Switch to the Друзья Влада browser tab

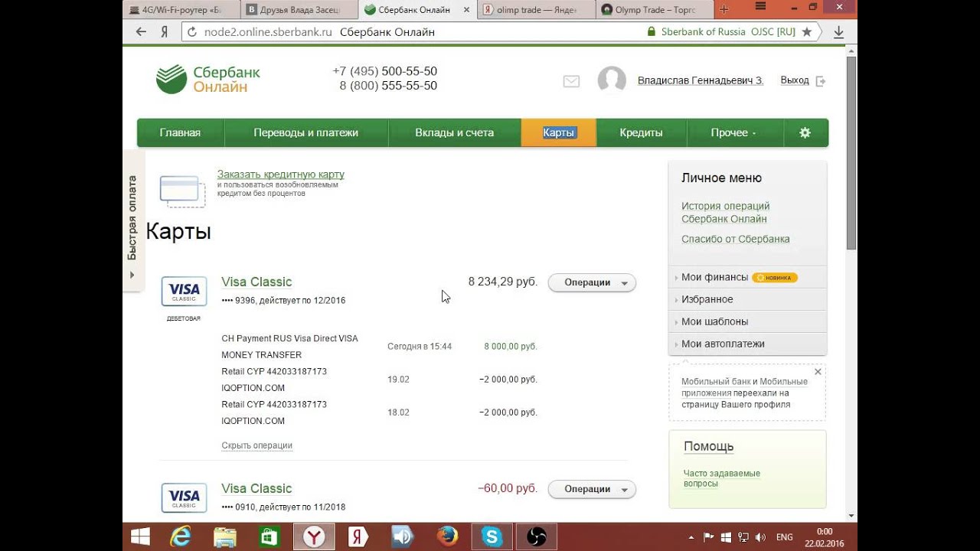[299, 10]
